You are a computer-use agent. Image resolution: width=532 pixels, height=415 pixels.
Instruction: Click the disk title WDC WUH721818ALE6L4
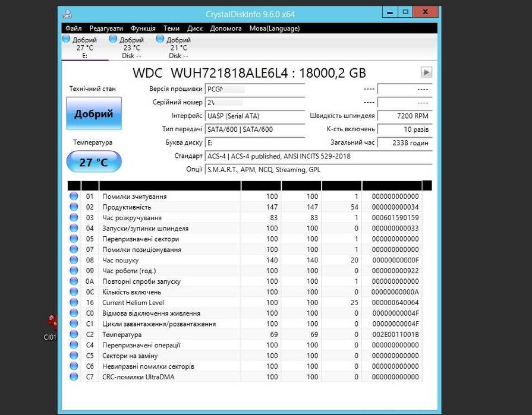point(210,73)
